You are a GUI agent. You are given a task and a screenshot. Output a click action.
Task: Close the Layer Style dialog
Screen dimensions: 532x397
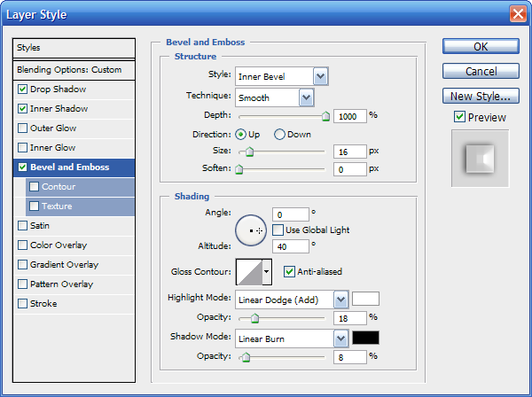tap(517, 13)
